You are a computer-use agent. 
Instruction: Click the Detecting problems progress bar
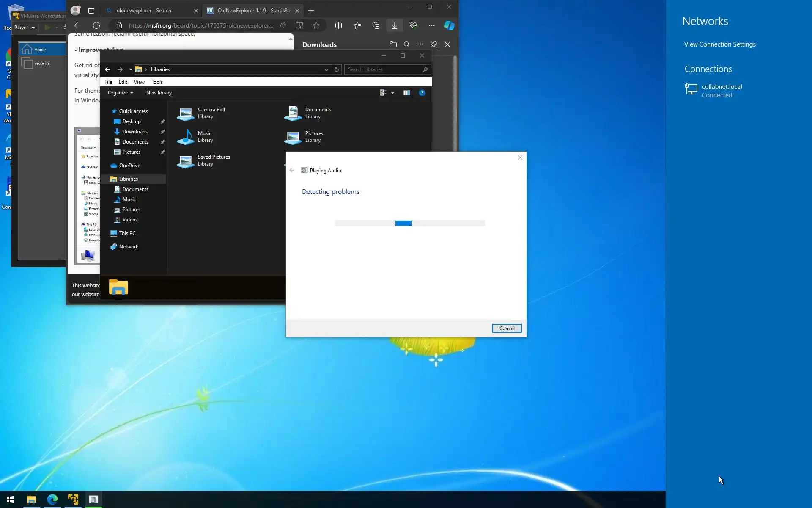coord(409,223)
